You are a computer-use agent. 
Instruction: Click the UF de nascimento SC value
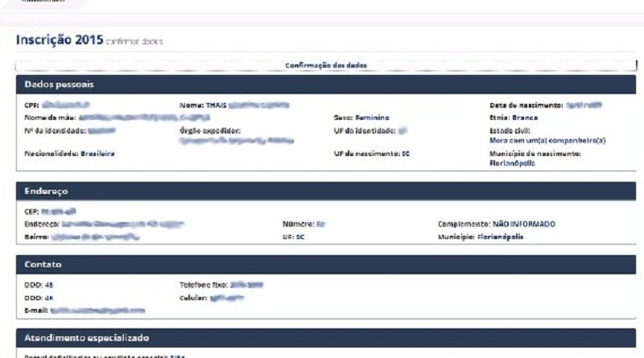405,153
